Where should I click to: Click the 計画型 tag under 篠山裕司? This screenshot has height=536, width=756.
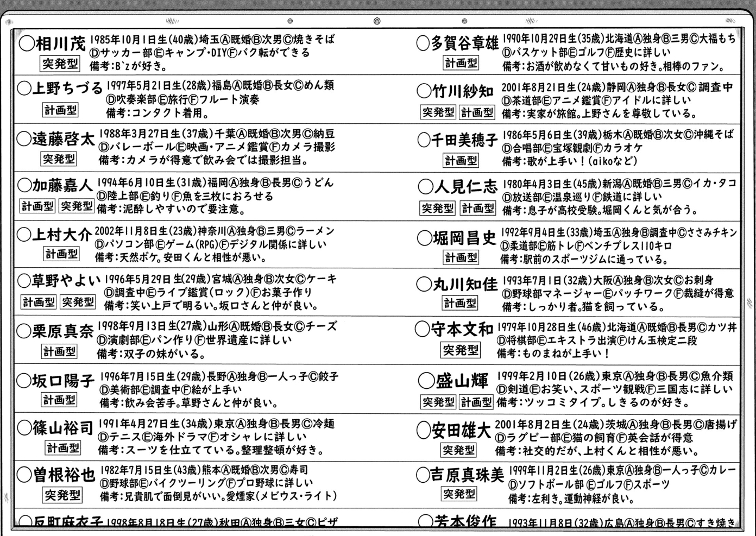tap(62, 447)
